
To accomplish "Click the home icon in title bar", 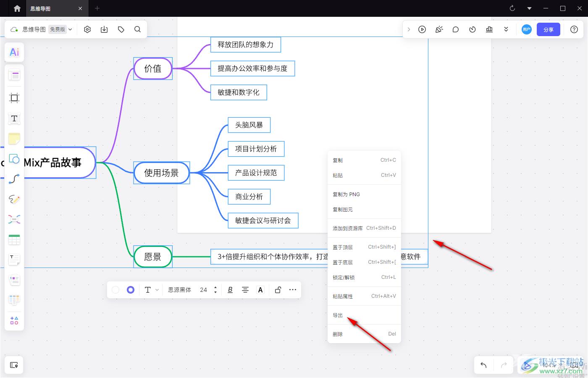I will (x=17, y=8).
